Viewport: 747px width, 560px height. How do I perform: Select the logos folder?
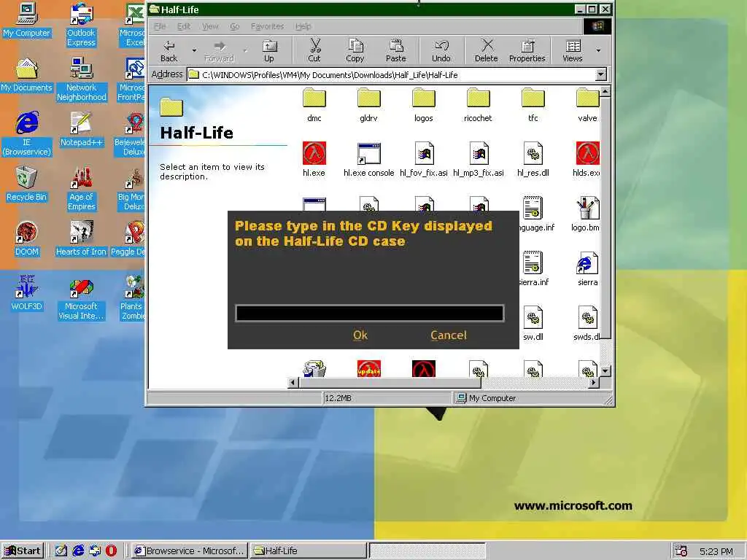click(x=424, y=105)
